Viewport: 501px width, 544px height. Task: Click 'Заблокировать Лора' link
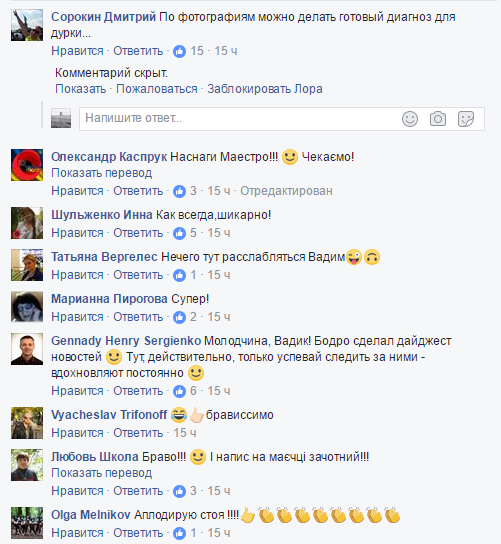point(265,89)
